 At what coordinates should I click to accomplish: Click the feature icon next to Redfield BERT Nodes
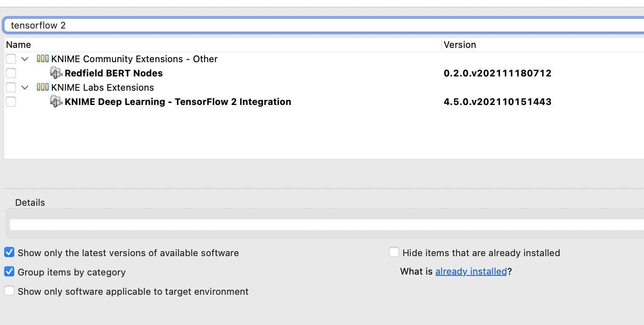(56, 73)
